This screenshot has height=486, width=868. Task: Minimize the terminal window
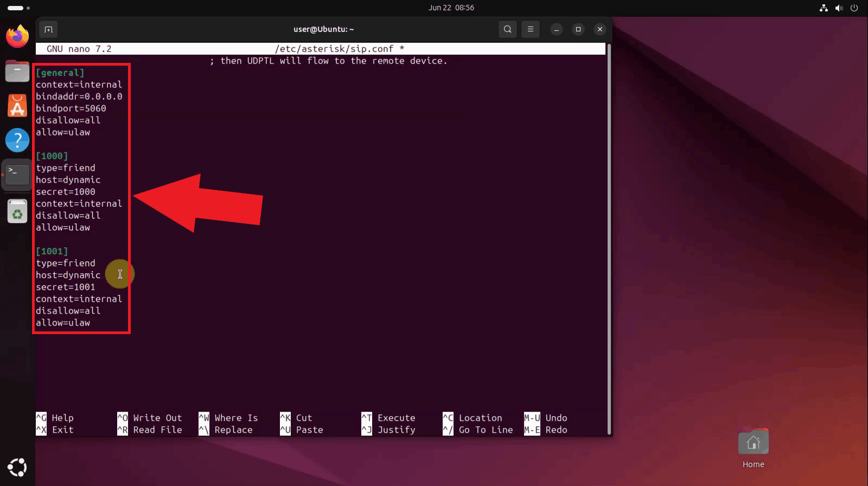[556, 29]
